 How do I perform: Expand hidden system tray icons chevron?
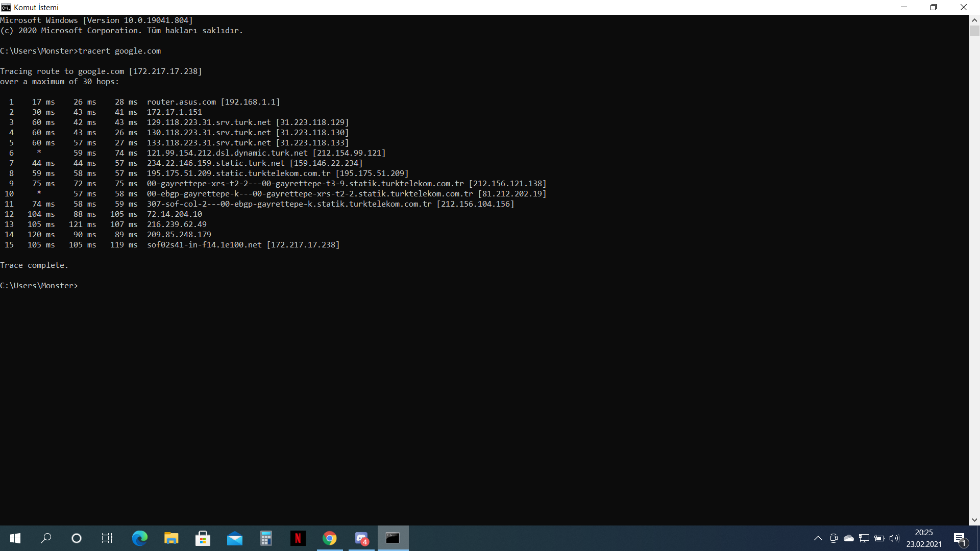pos(818,538)
